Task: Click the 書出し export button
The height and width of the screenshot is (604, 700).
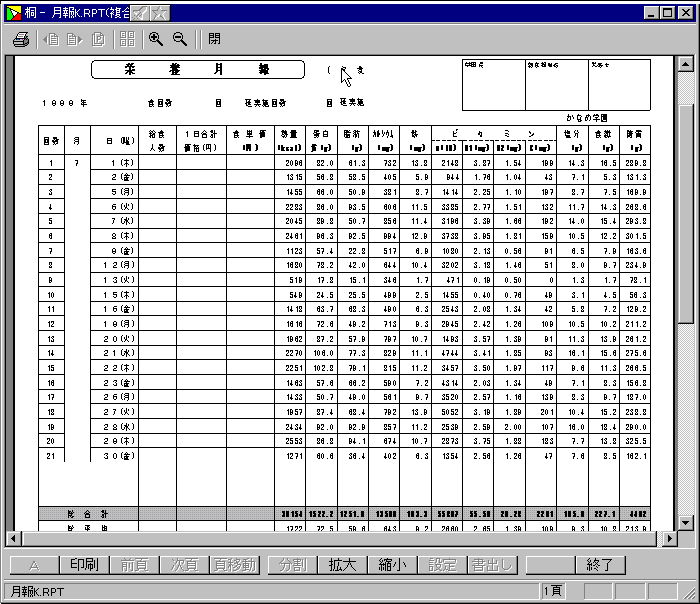Action: [492, 565]
